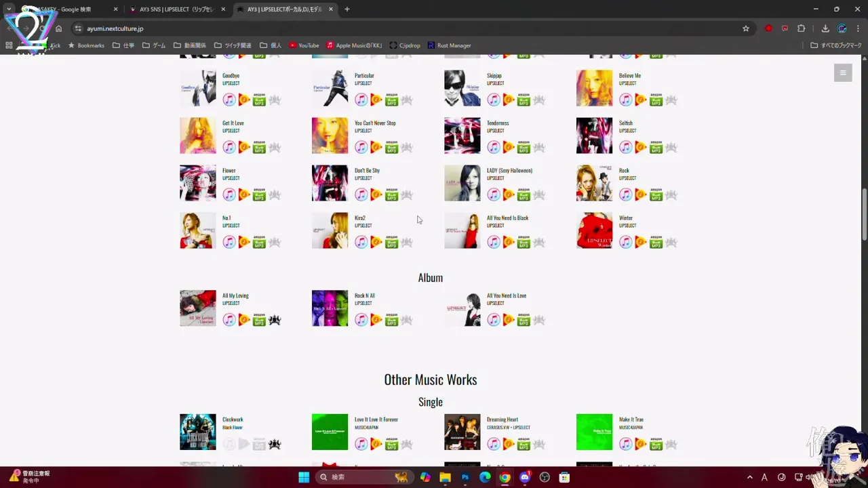Screen dimensions: 868x488
Task: Open Discord from the taskbar
Action: (524, 477)
